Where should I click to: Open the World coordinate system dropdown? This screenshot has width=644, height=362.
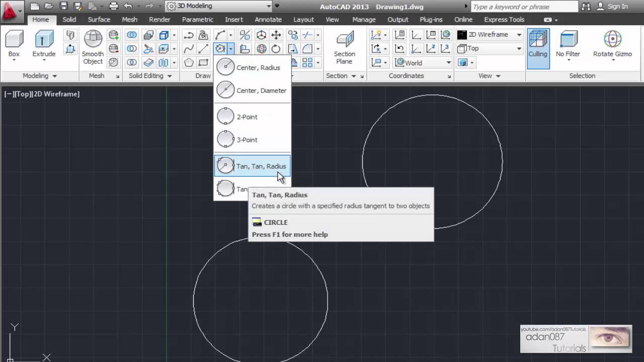tap(422, 63)
